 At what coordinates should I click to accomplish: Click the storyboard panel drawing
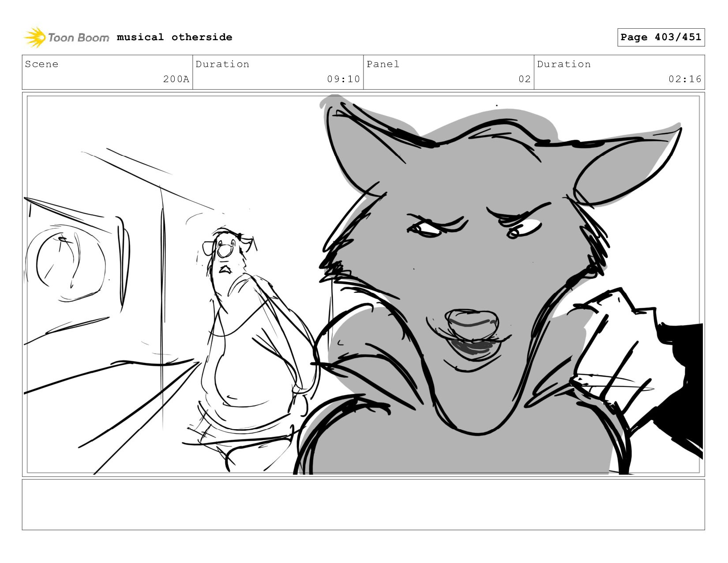(363, 284)
